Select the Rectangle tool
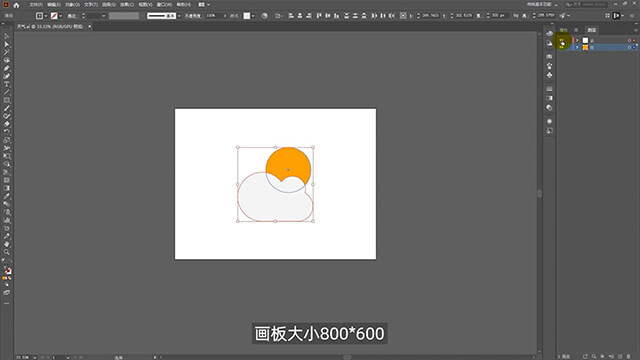 pyautogui.click(x=7, y=100)
